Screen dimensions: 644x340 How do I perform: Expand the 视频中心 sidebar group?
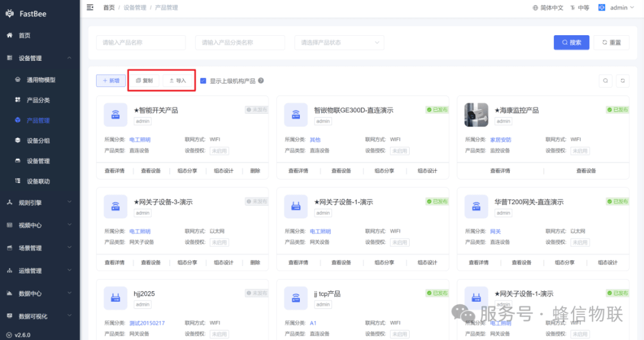(40, 225)
